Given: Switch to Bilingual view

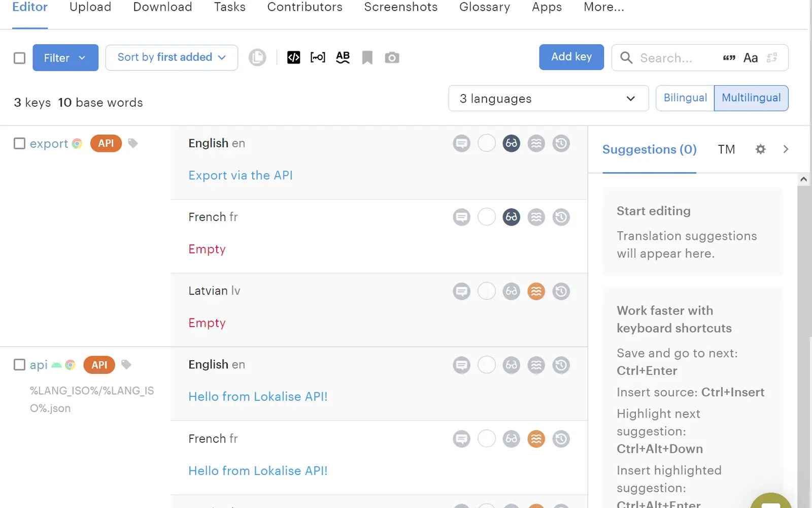Looking at the screenshot, I should point(685,98).
